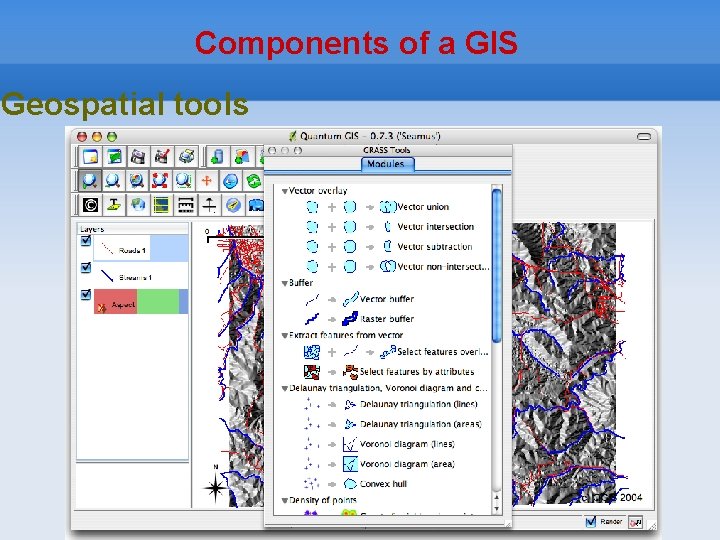Collapse the Buffer module group
Viewport: 720px width, 540px height.
(x=285, y=283)
